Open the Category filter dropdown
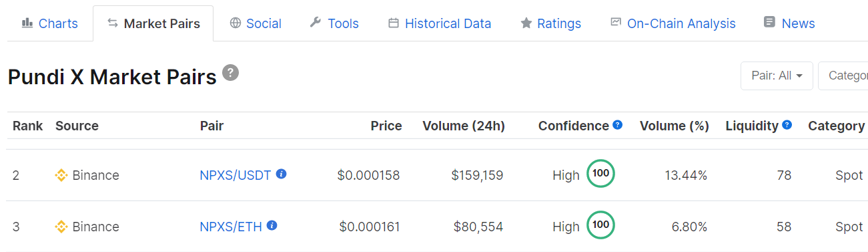 coord(843,76)
